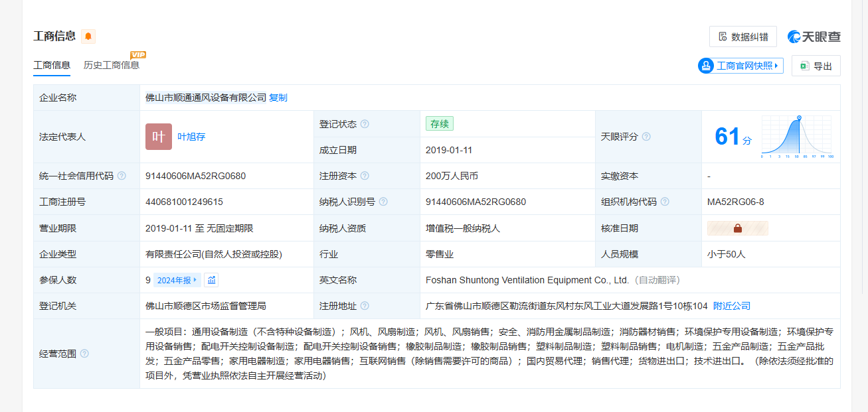Click the 导出 export button
Image resolution: width=868 pixels, height=412 pixels.
pos(816,66)
